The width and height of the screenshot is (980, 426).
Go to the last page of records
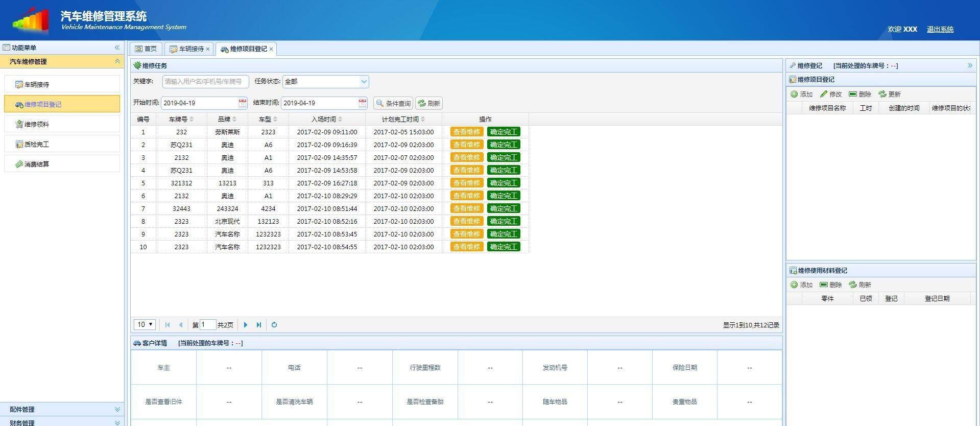tap(259, 325)
